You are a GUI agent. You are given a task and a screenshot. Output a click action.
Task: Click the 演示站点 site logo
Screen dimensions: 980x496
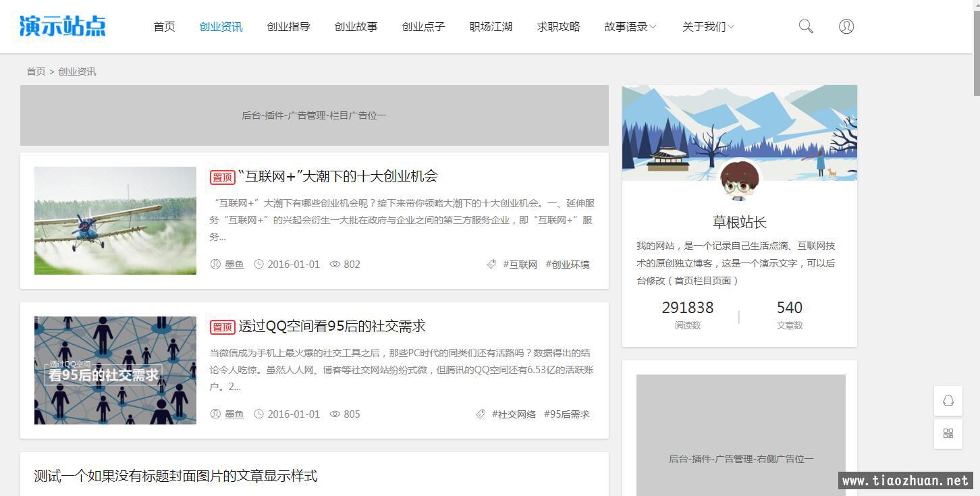tap(63, 26)
